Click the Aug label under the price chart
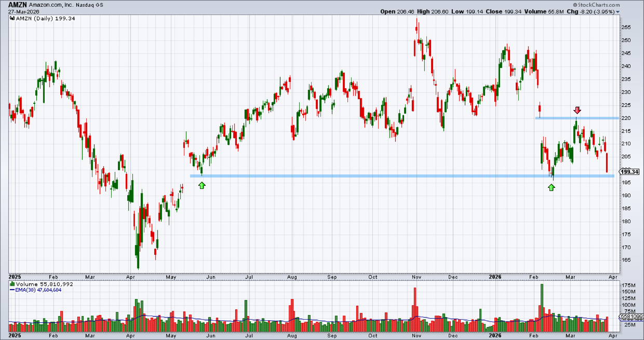Viewport: 644px width, 340px height. (x=292, y=278)
